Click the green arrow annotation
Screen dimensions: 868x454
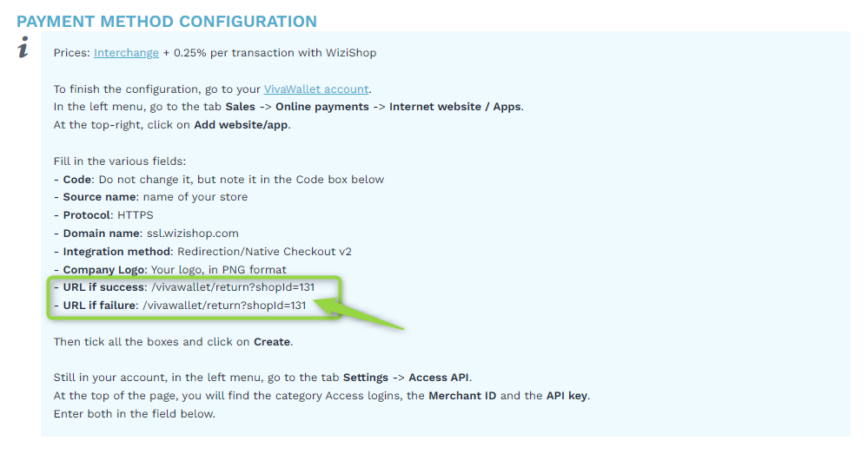[x=360, y=314]
